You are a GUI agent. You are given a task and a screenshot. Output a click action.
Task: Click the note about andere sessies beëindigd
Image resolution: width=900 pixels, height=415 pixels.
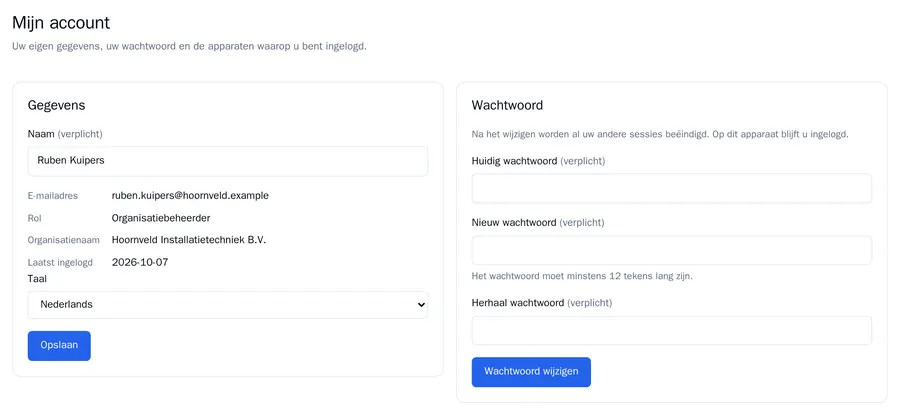(660, 135)
